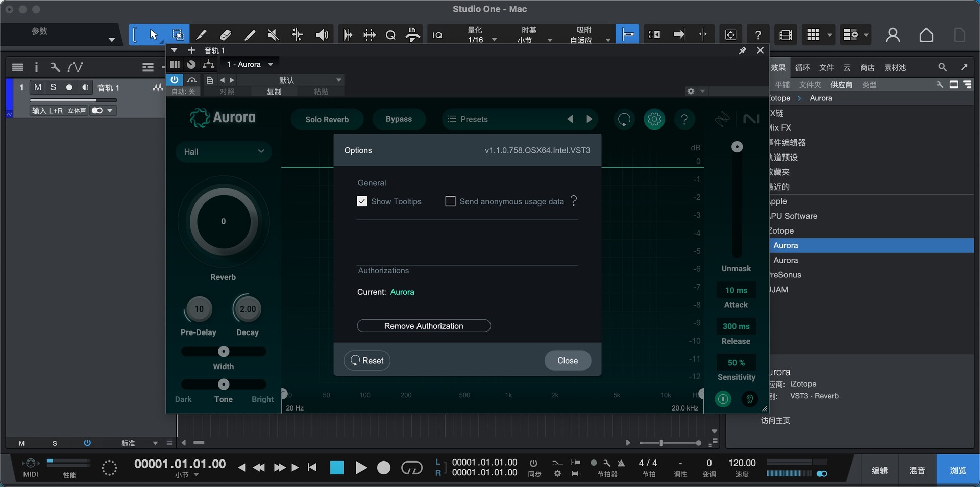The height and width of the screenshot is (487, 980).
Task: Click the Solo Reverb button
Action: 327,119
